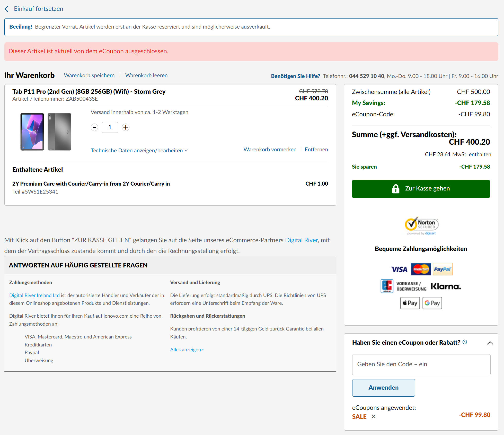This screenshot has width=504, height=435.
Task: Remove the SALE eCoupon with the X
Action: click(374, 416)
